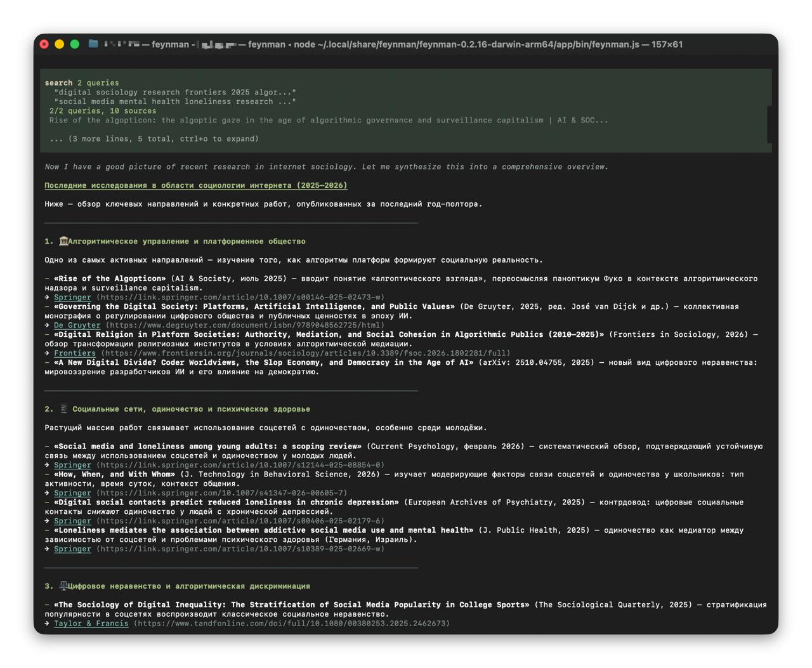Viewport: 812px width, 668px height.
Task: Open the De Gruyter link
Action: point(77,325)
